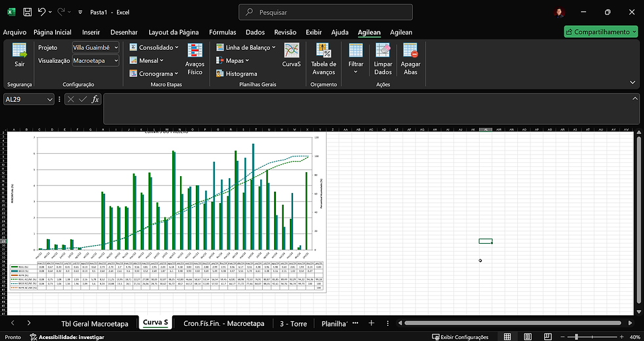Click the 40% zoom level
Image resolution: width=644 pixels, height=341 pixels.
tap(635, 337)
